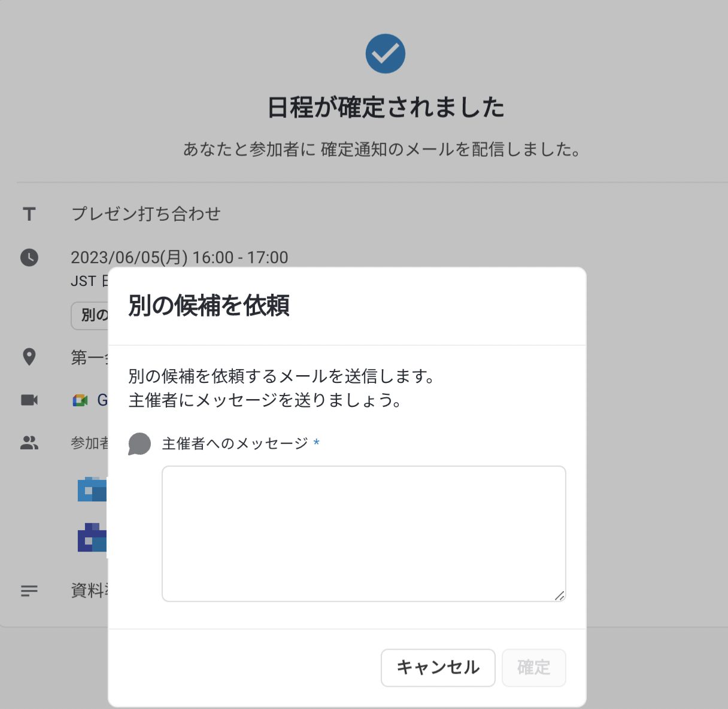
Task: Click the partially visible 別の候補 chip behind the dialog
Action: pyautogui.click(x=91, y=315)
